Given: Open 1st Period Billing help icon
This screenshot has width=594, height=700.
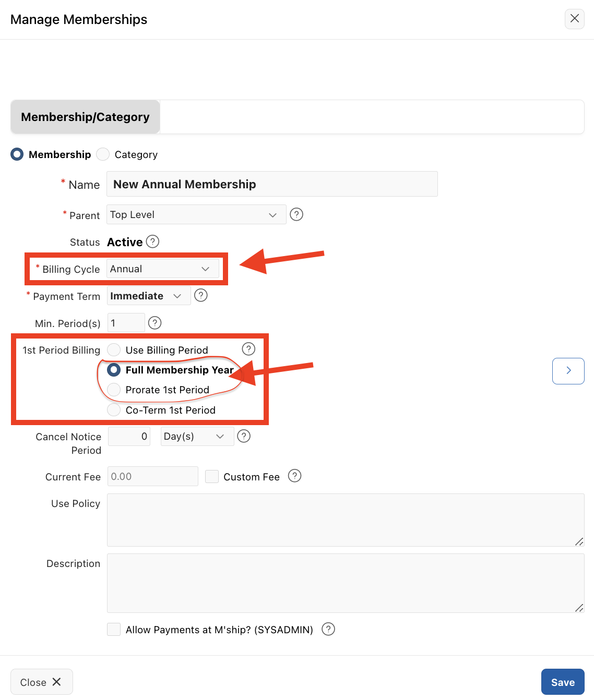Looking at the screenshot, I should 248,349.
